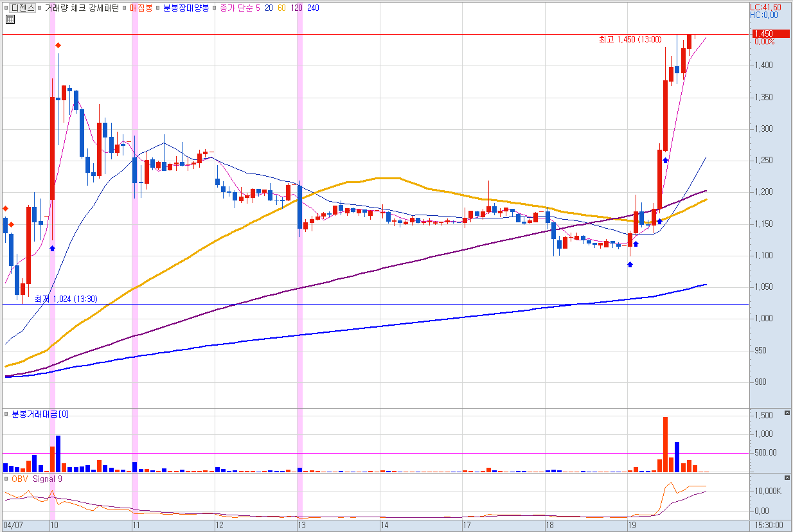Click the 1,150 price axis label
The width and height of the screenshot is (793, 532).
[x=763, y=224]
